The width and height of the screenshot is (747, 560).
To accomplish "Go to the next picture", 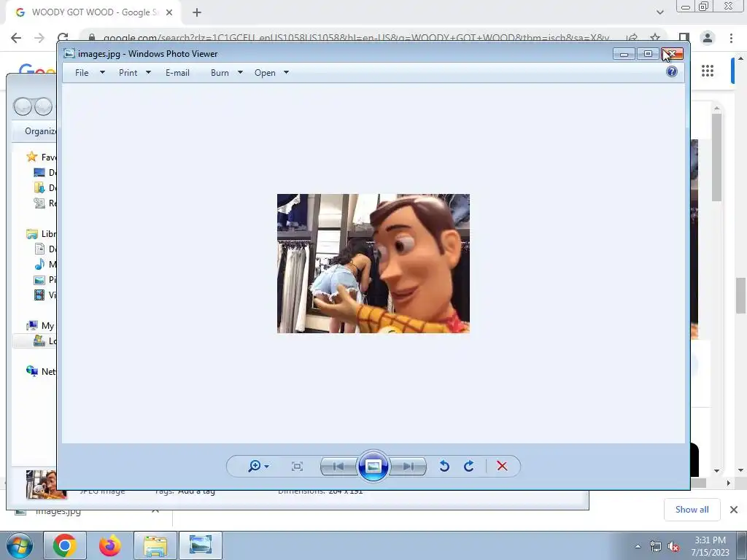I will (409, 466).
